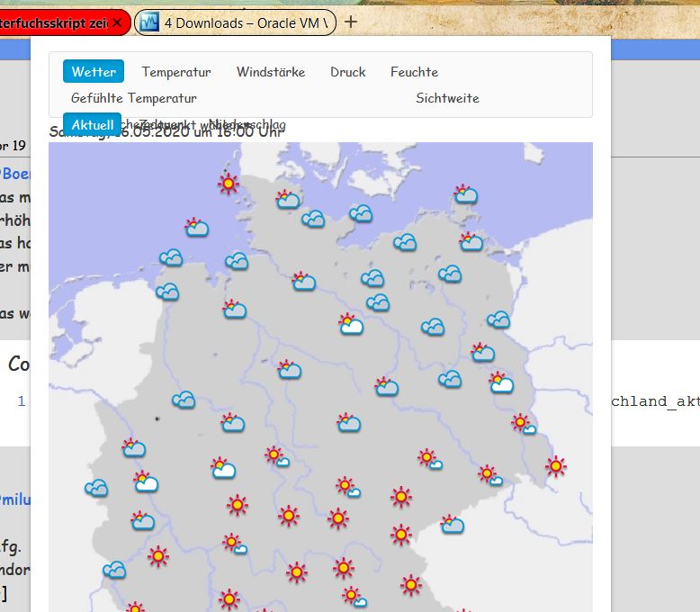Show the Windstärke map
This screenshot has width=700, height=612.
pyautogui.click(x=271, y=72)
